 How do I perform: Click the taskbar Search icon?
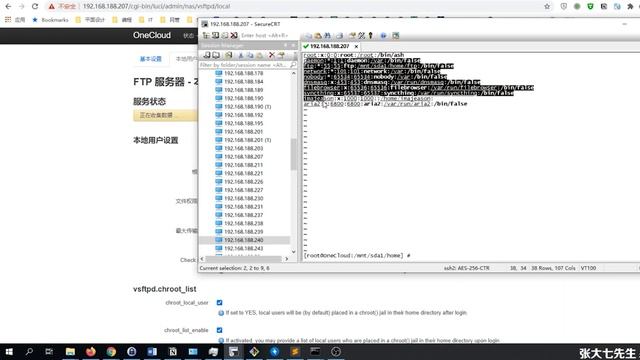click(29, 351)
